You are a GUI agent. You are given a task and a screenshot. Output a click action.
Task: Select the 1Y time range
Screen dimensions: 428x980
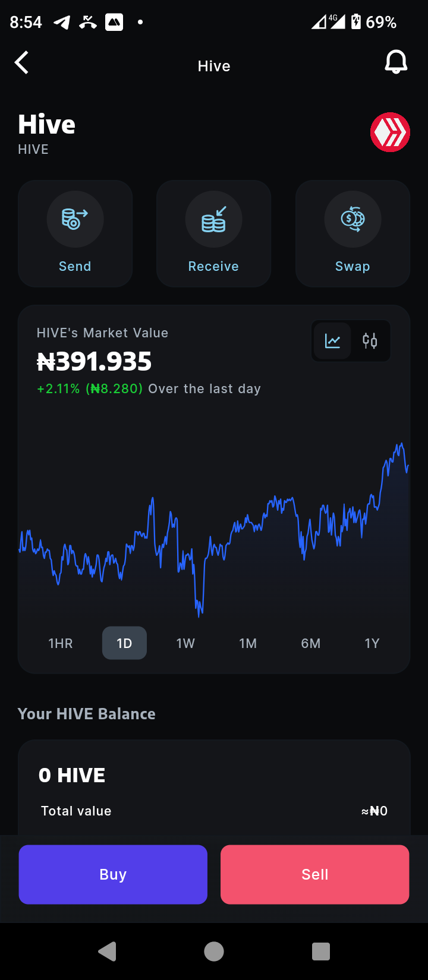372,643
